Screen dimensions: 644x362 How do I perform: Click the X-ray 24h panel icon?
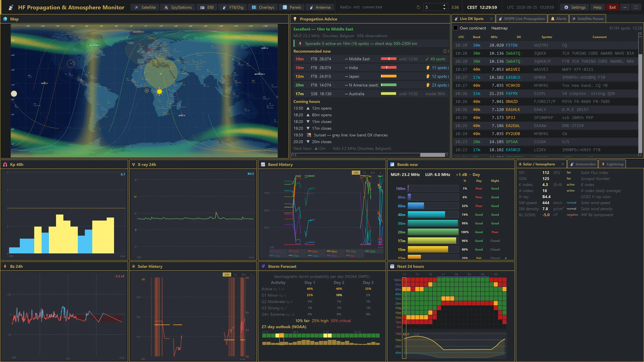(x=133, y=165)
